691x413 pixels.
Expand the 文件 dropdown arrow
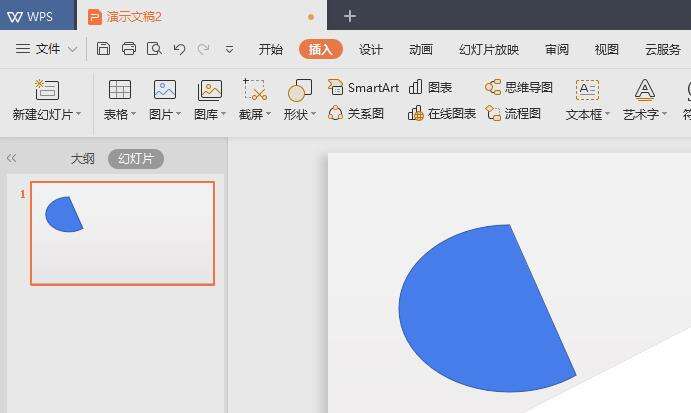(72, 49)
